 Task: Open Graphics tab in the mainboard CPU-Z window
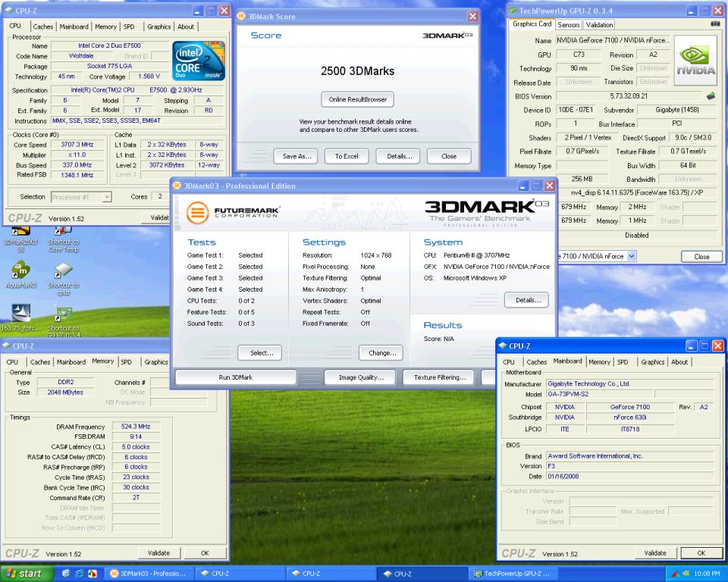tap(652, 362)
